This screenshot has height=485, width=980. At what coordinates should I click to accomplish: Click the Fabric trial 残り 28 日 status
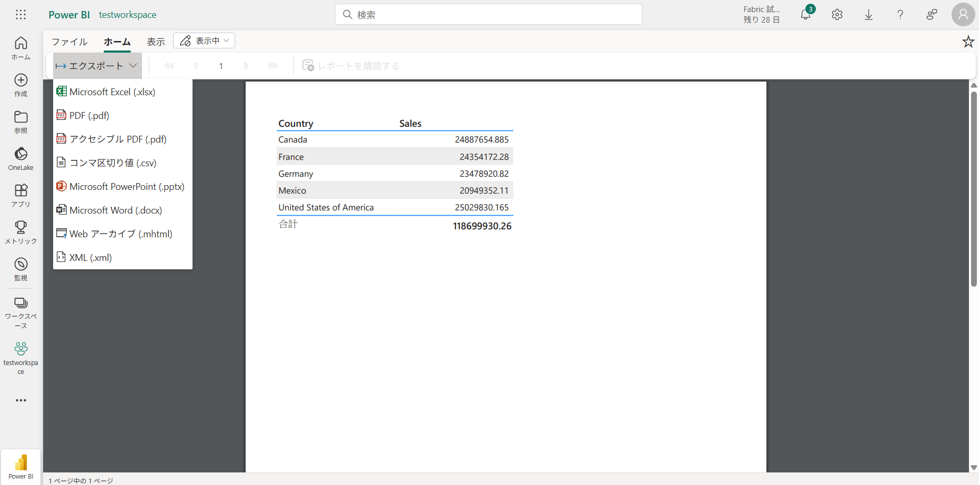point(761,15)
